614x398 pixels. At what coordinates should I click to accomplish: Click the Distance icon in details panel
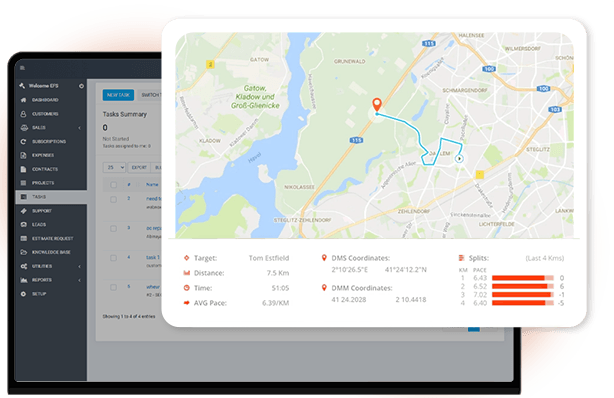click(x=187, y=273)
